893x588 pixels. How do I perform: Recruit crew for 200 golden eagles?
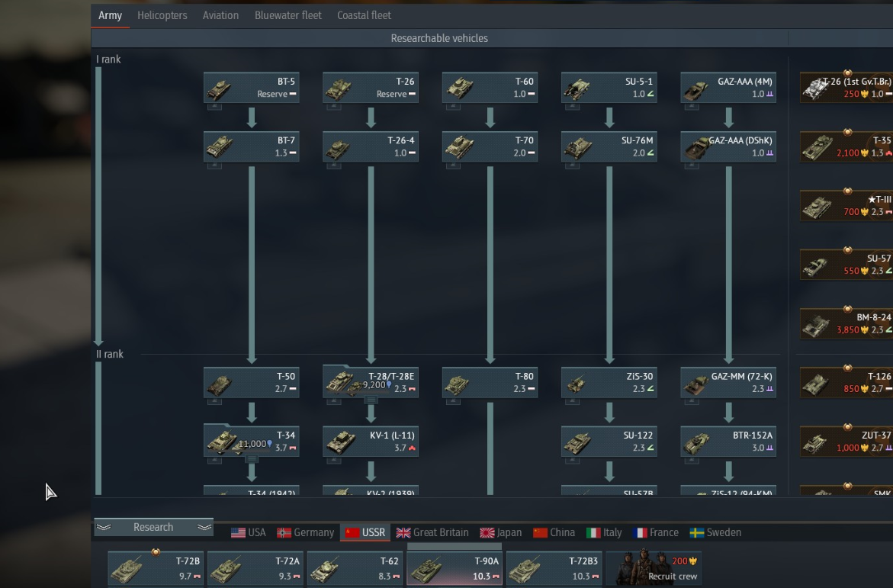[654, 569]
